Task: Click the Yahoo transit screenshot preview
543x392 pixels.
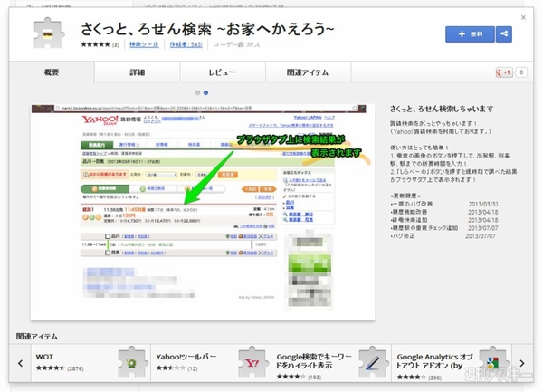Action: click(x=203, y=212)
